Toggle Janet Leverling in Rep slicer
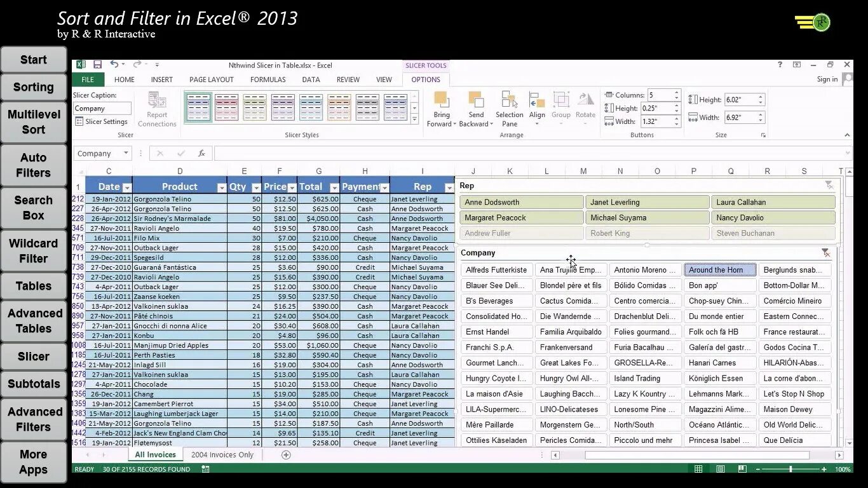The width and height of the screenshot is (868, 488). (647, 202)
